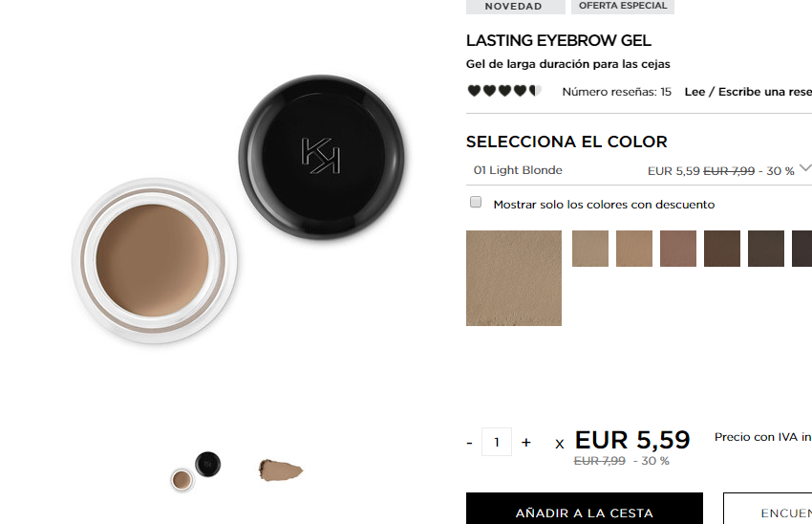Image resolution: width=812 pixels, height=524 pixels.
Task: Expand the 01 Light Blonde color dropdown
Action: 638,170
